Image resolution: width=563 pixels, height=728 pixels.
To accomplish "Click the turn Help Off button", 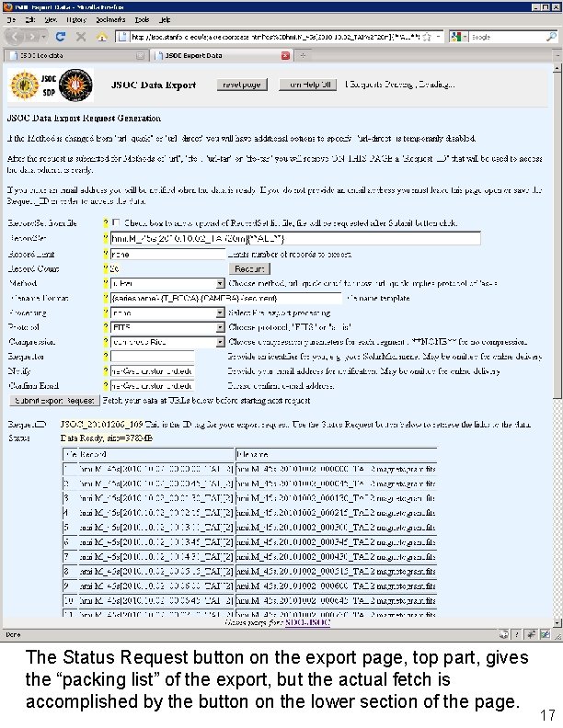I will [x=307, y=85].
